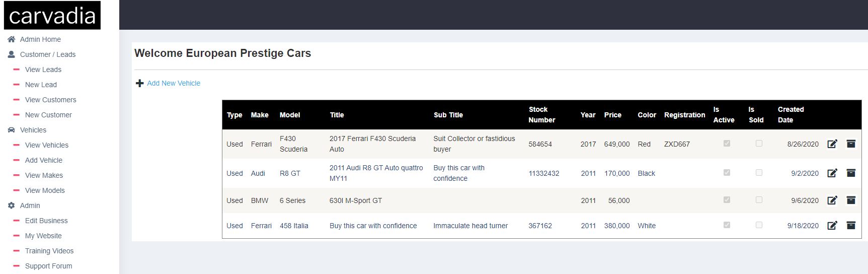Click the plus icon beside Add New Vehicle
Screen dimensions: 868x274
pos(140,83)
